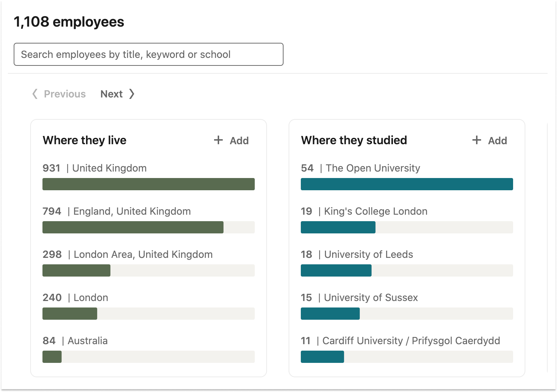Image resolution: width=557 pixels, height=392 pixels.
Task: Click the plus icon next to 'Where they live' Add
Action: (x=218, y=140)
